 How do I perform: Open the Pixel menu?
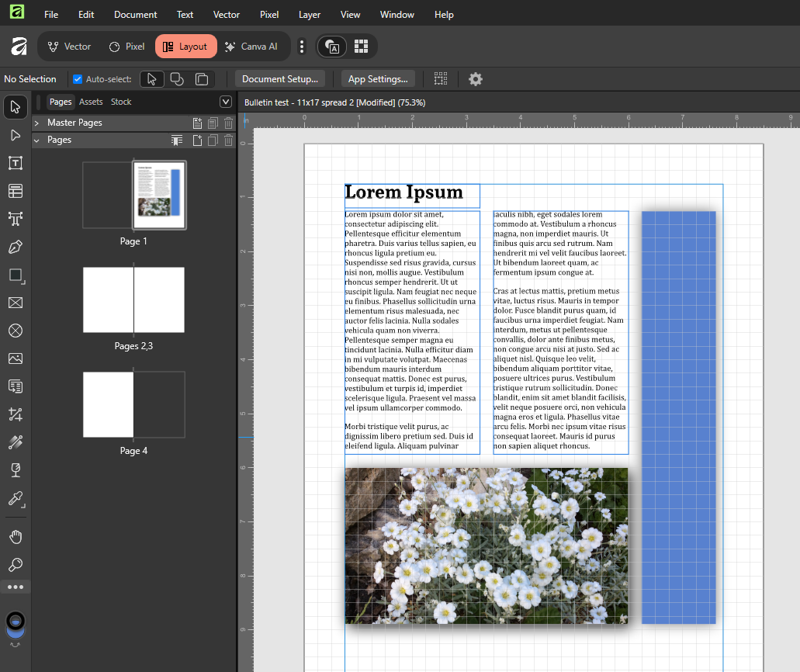click(x=269, y=15)
